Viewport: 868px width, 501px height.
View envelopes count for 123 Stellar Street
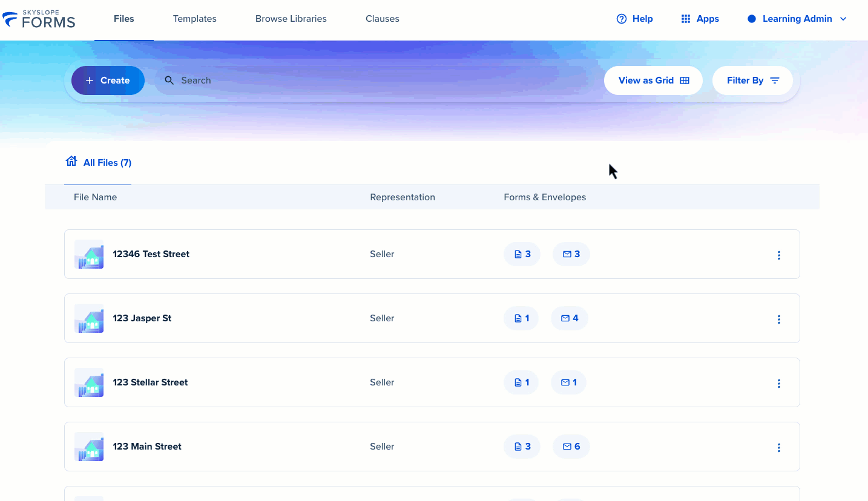coord(568,382)
